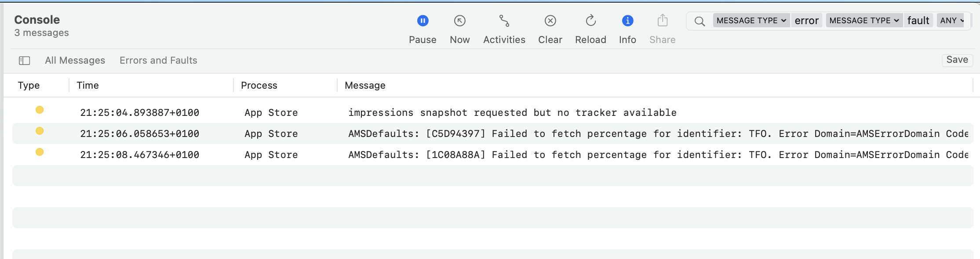Click the search magnifying glass icon
Viewport: 980px width, 259px height.
click(699, 21)
